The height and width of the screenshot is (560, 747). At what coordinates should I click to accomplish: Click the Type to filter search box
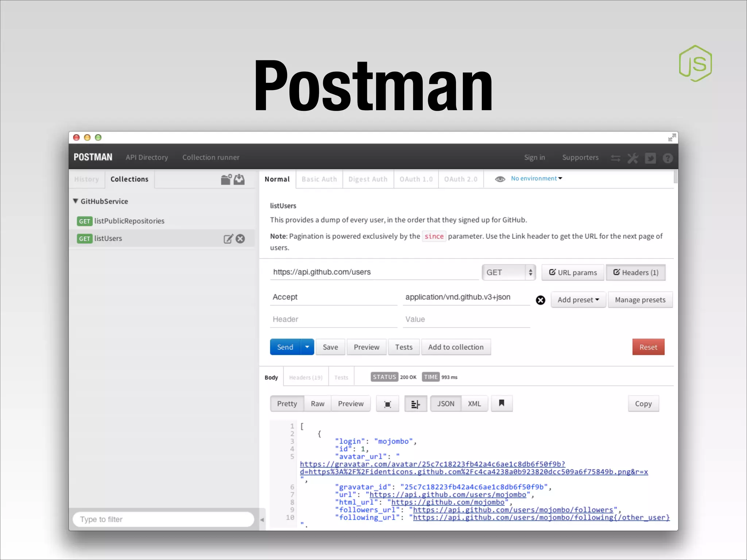click(x=163, y=519)
